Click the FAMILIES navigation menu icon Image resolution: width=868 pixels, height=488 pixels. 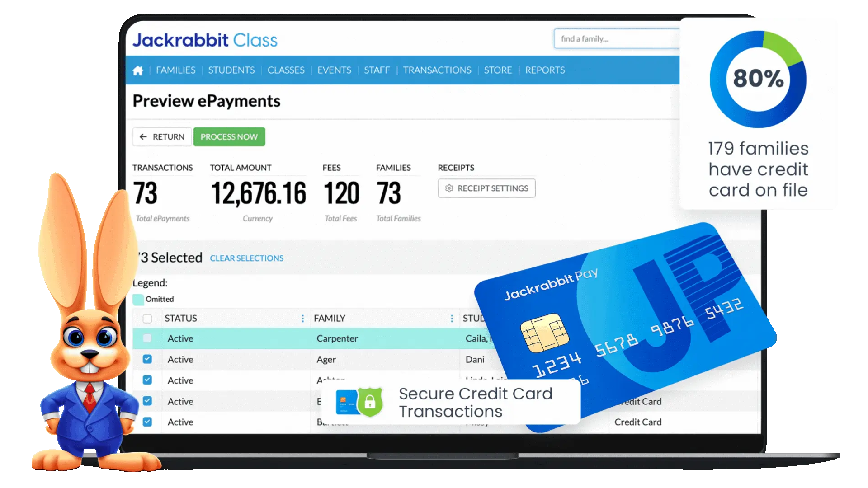(x=175, y=70)
